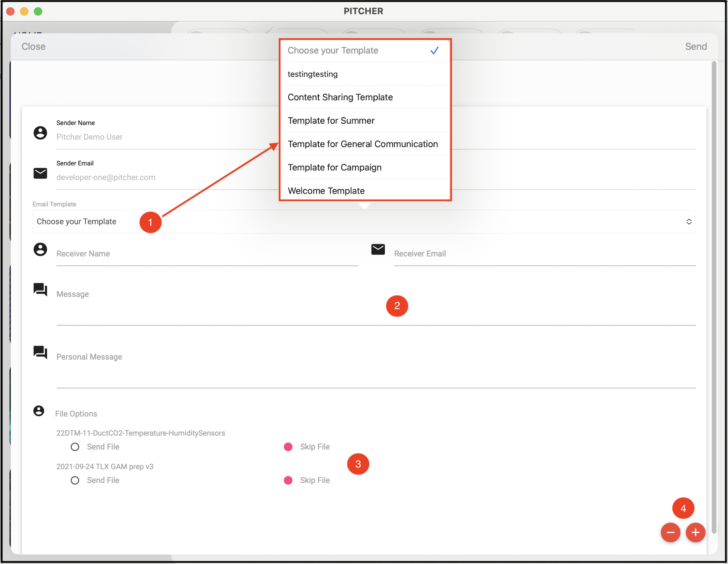Toggle Skip File for TLX GAM prep v3
Image resolution: width=728 pixels, height=564 pixels.
point(288,480)
